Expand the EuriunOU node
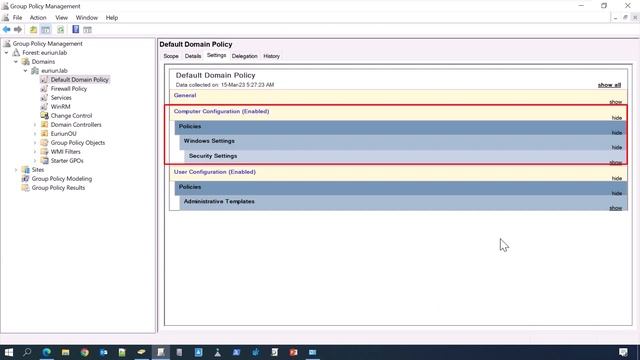Image resolution: width=640 pixels, height=360 pixels. (35, 133)
